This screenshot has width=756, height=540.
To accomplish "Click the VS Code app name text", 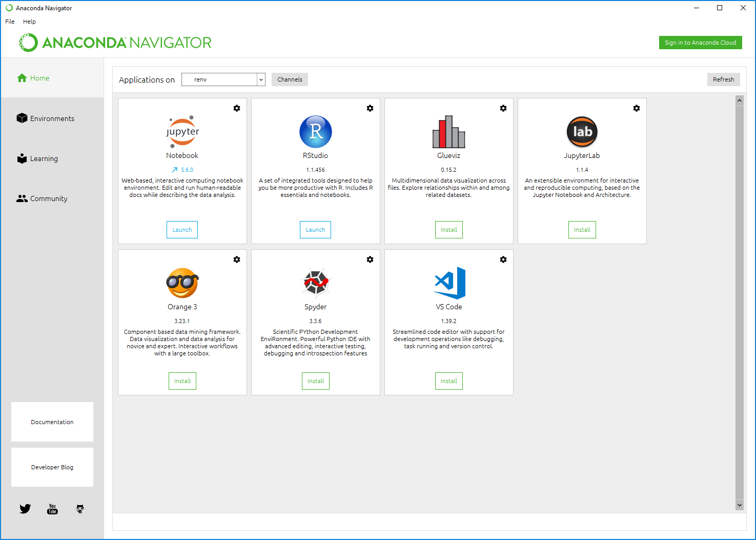I will (449, 307).
